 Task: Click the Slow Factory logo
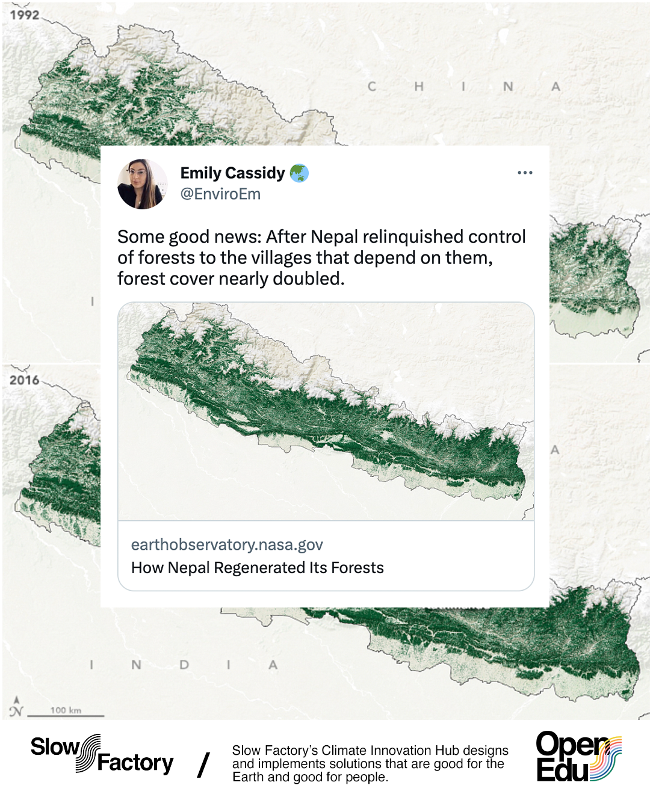(102, 754)
